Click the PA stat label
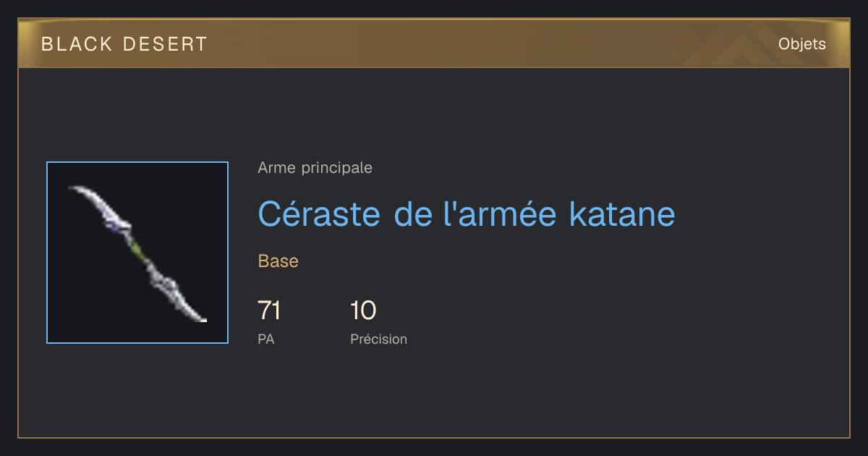 coord(266,339)
